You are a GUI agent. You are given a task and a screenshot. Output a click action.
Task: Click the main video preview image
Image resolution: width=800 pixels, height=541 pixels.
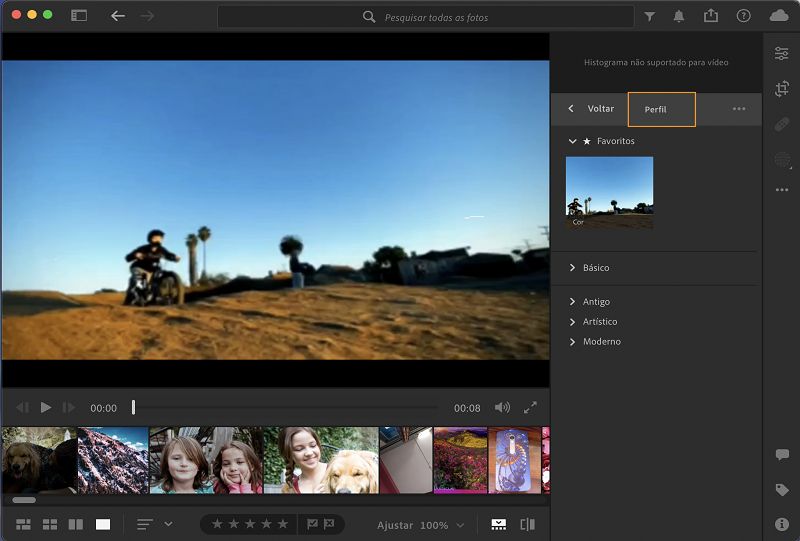276,210
